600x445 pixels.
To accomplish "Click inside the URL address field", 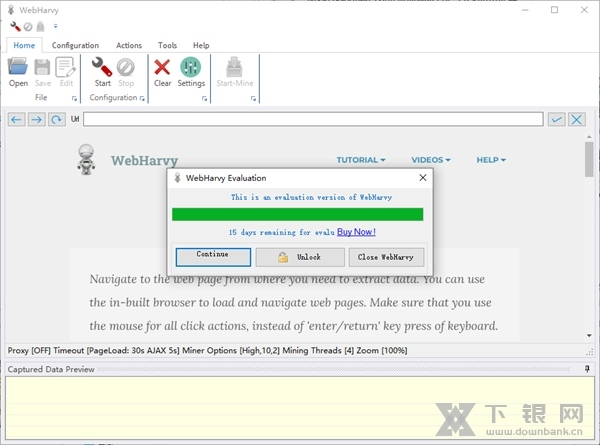I will tap(313, 119).
